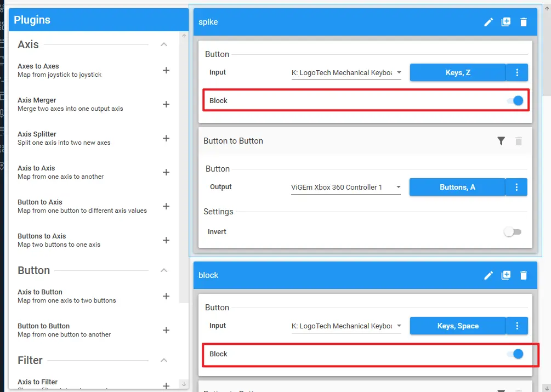
Task: Open the spike input keyboard device dropdown
Action: coord(346,73)
